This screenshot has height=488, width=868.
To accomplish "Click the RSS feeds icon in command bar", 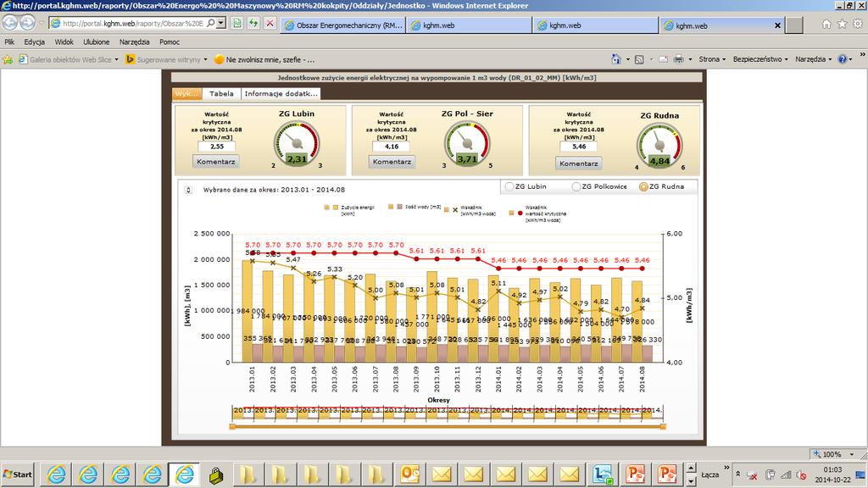I will pyautogui.click(x=639, y=59).
